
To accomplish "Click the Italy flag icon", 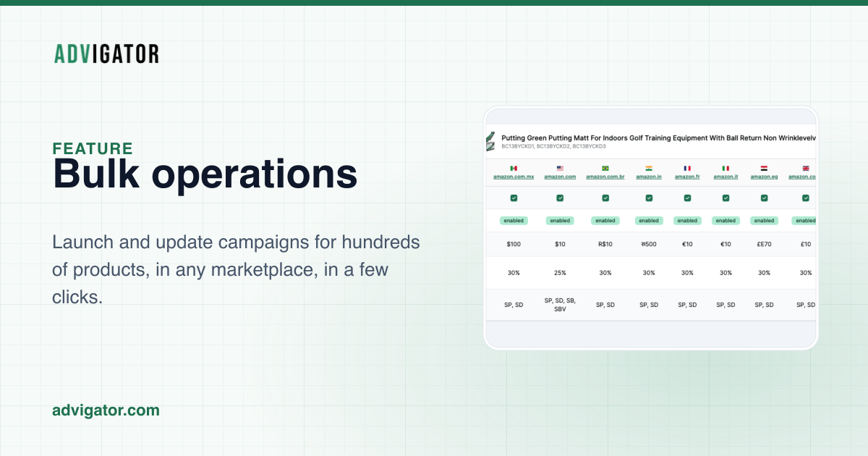I will [x=726, y=168].
